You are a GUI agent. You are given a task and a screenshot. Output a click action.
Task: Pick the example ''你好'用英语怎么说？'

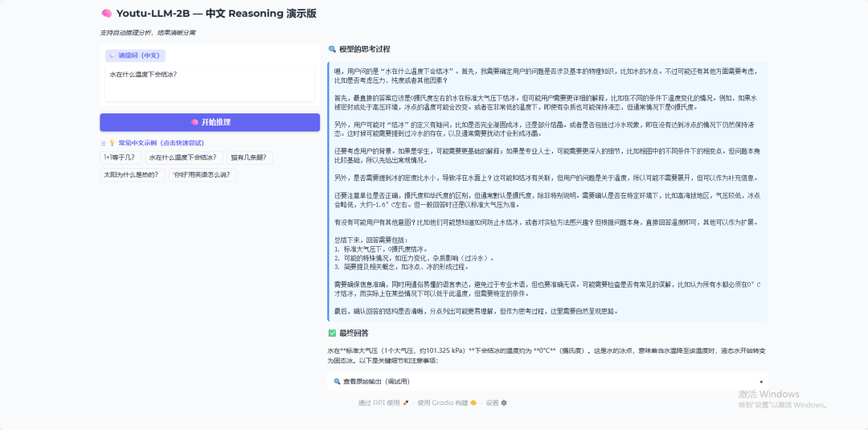point(203,175)
